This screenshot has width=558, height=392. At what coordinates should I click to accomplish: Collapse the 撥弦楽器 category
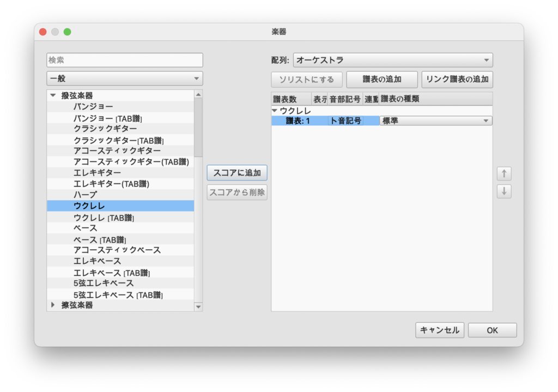53,95
